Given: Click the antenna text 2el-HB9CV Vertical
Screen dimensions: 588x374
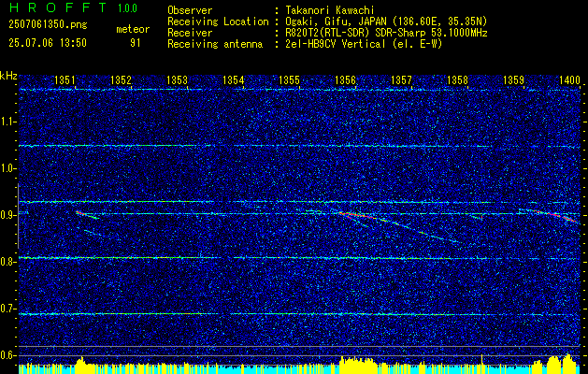Looking at the screenshot, I should (x=335, y=44).
